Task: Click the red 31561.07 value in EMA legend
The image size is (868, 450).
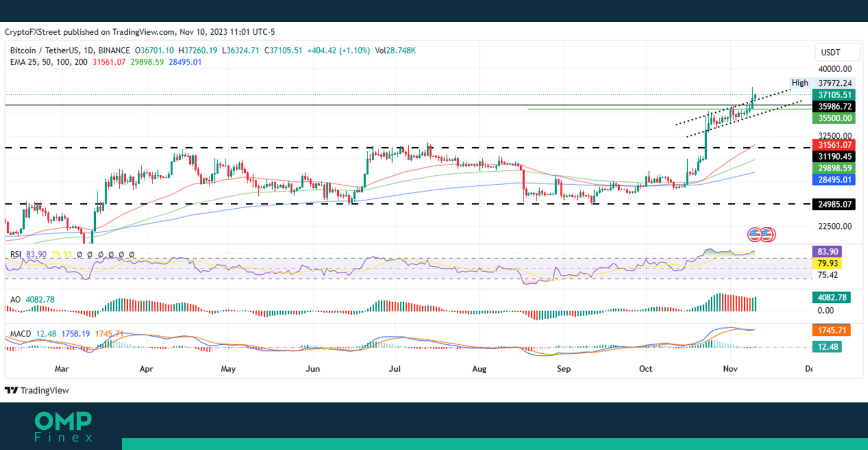Action: [x=109, y=62]
